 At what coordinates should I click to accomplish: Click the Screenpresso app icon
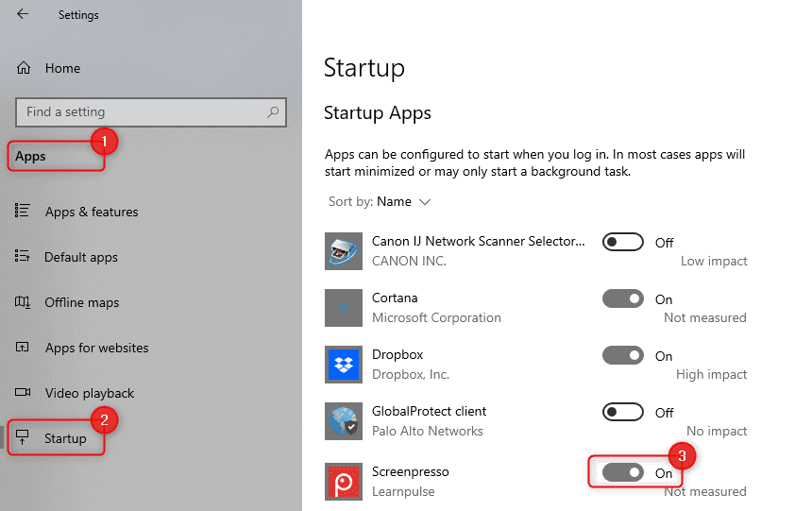[341, 480]
